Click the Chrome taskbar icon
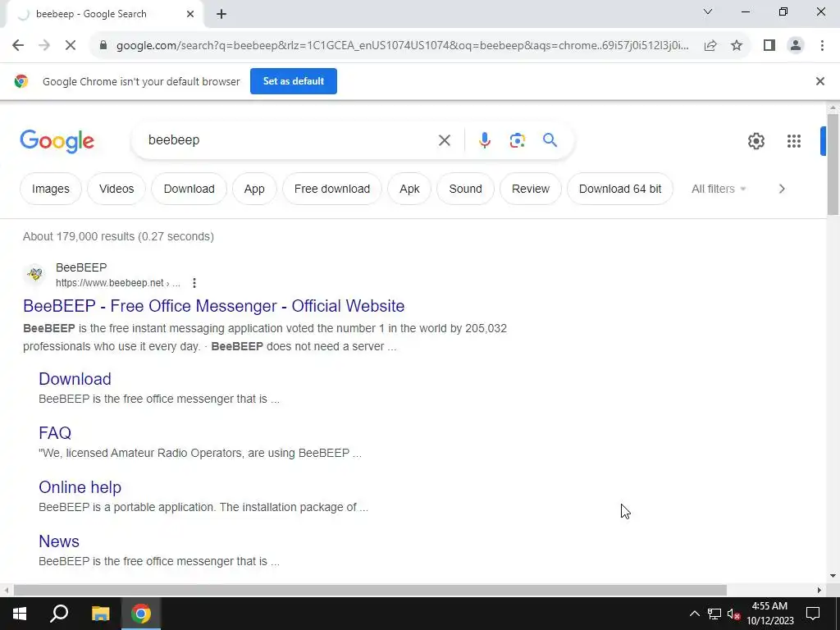840x630 pixels. [x=141, y=614]
